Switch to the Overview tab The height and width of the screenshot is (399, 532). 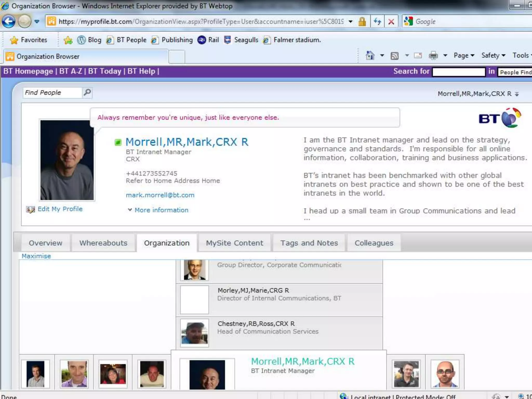coord(45,243)
